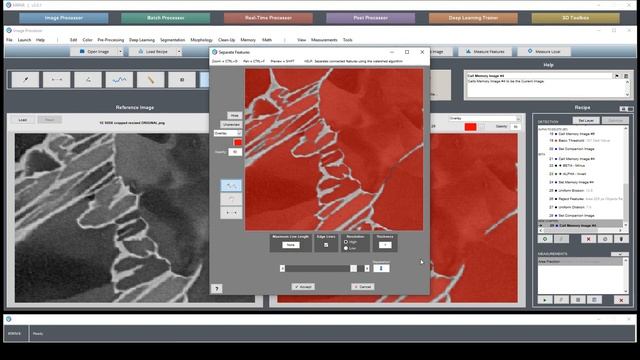This screenshot has height=360, width=640.
Task: Click the Open Image folder button
Action: tap(94, 52)
